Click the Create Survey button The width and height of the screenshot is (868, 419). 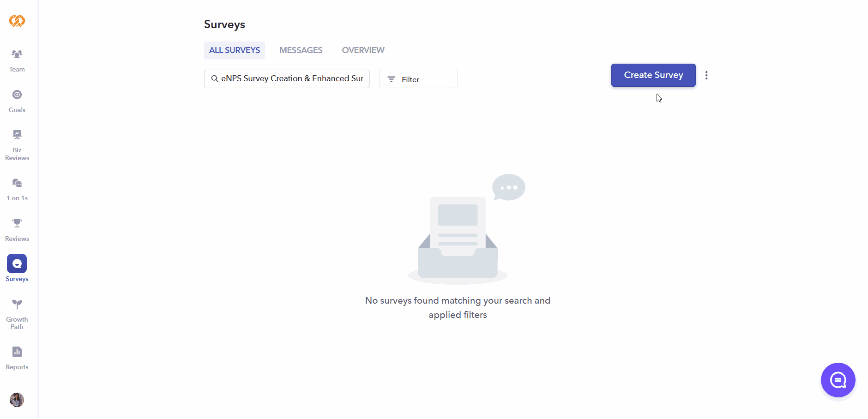[x=653, y=75]
